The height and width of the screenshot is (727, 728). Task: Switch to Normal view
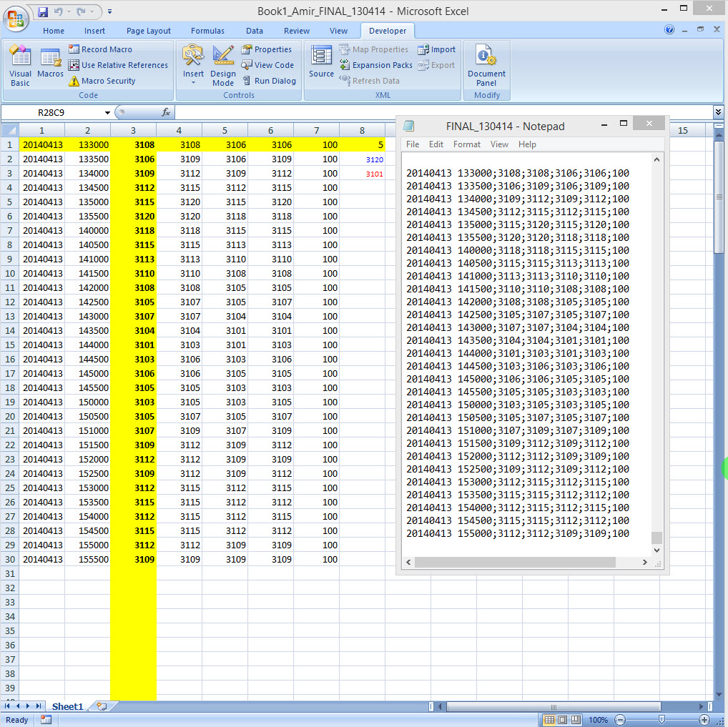549,720
